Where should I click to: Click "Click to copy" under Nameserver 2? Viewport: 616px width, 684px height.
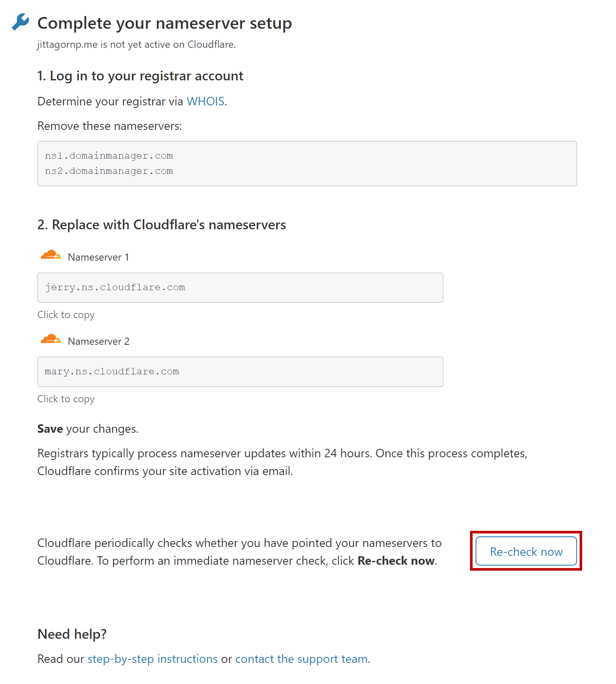point(66,399)
